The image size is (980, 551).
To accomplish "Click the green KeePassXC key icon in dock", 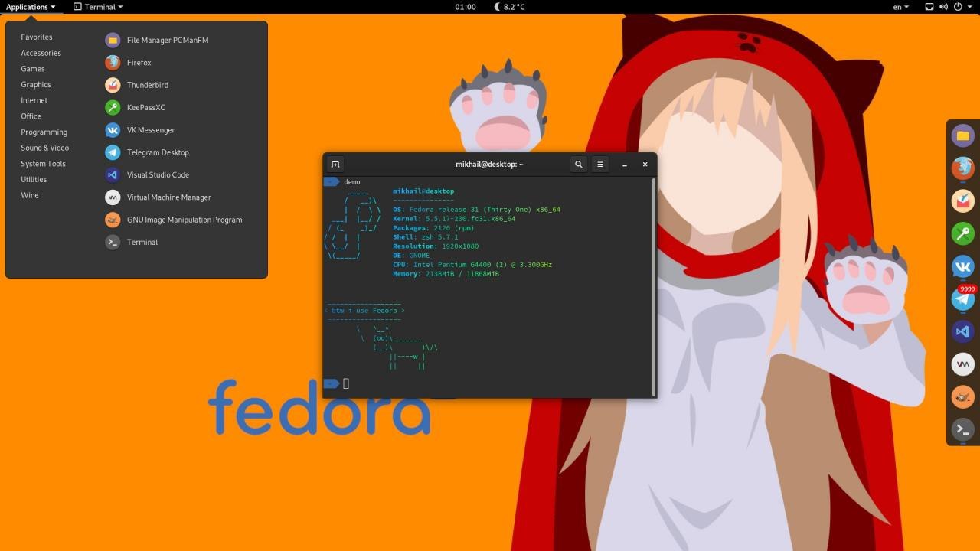I will coord(963,233).
